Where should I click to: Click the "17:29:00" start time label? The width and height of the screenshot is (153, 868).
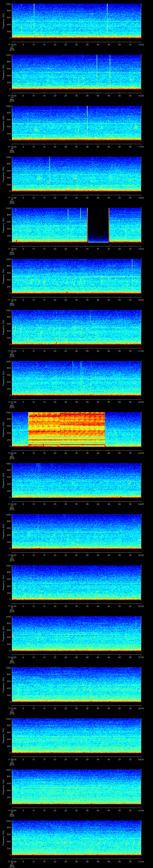[x=12, y=810]
